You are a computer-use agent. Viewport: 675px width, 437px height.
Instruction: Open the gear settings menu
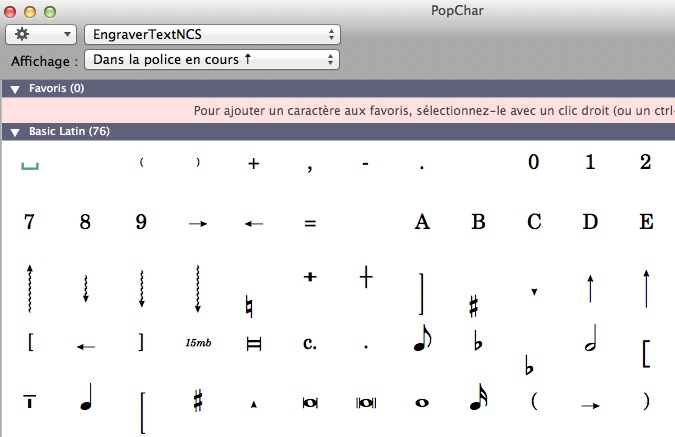tap(40, 35)
